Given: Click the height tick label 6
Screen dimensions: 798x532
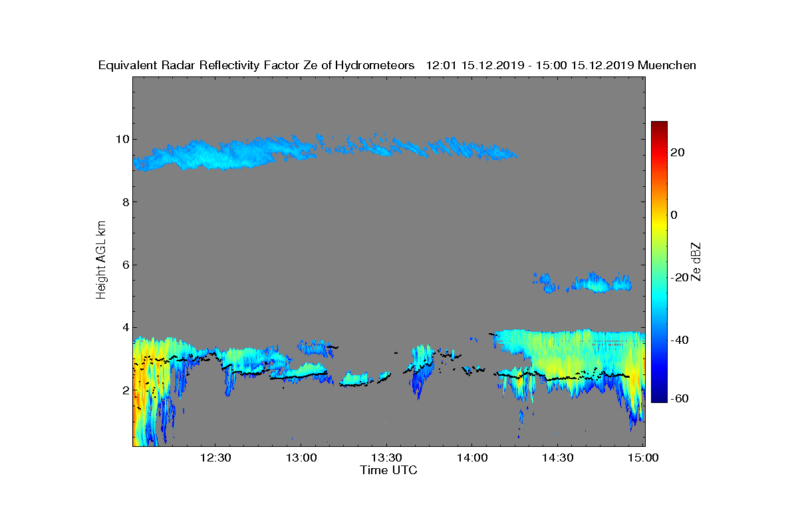Looking at the screenshot, I should [124, 265].
